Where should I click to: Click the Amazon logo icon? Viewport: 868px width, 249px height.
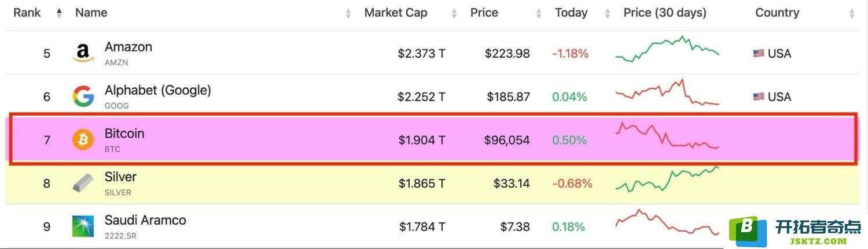(x=83, y=53)
